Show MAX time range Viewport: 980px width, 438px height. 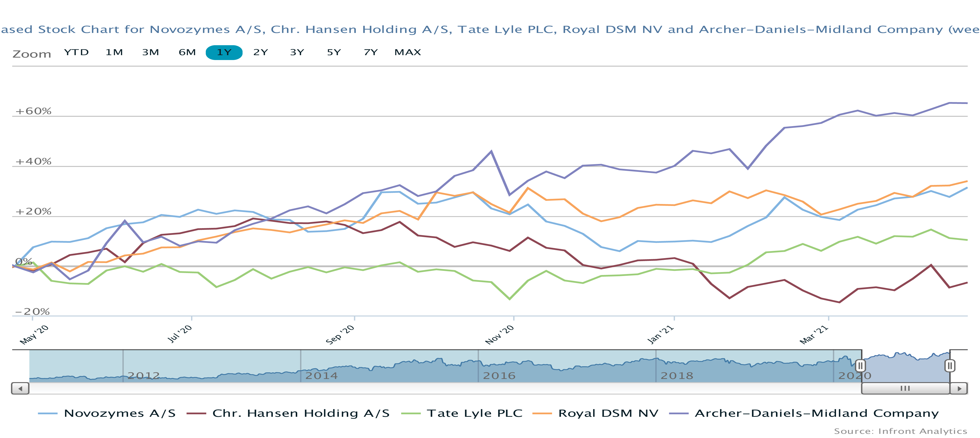(408, 52)
